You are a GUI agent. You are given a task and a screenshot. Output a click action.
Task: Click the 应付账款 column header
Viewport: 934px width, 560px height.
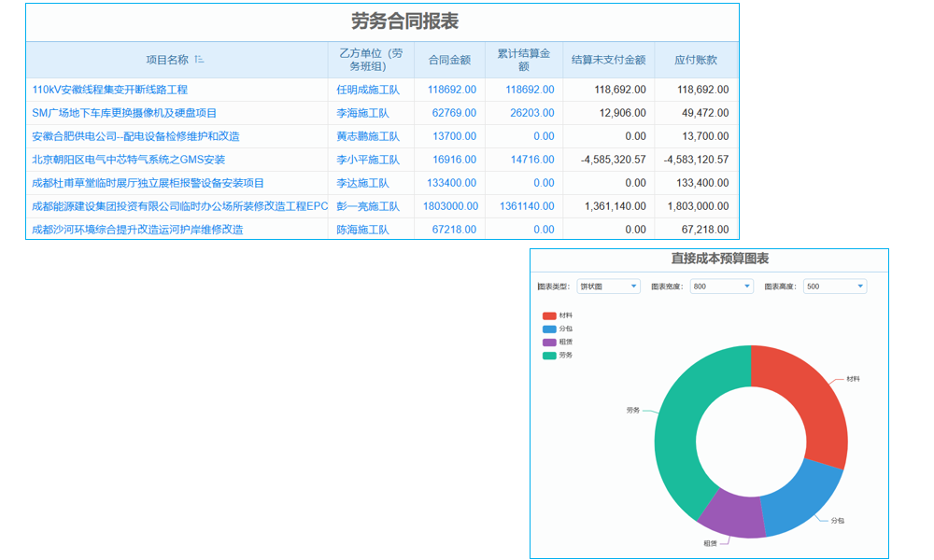(x=697, y=60)
